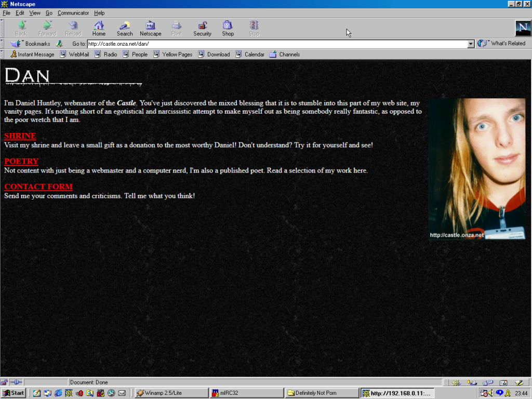Visit the SHRINE link

coord(19,136)
